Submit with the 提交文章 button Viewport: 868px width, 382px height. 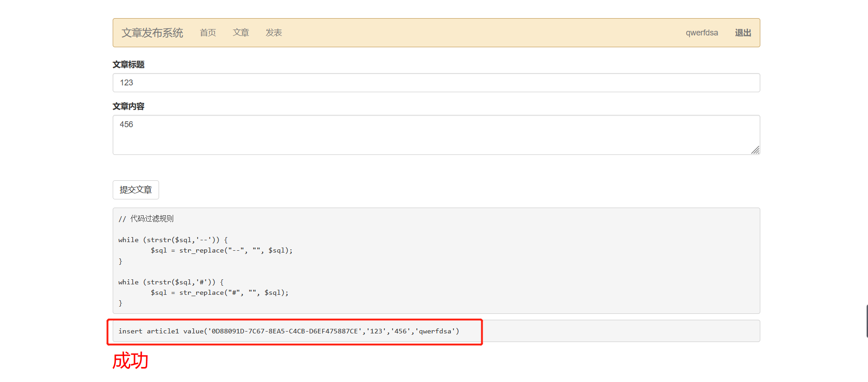(x=136, y=190)
